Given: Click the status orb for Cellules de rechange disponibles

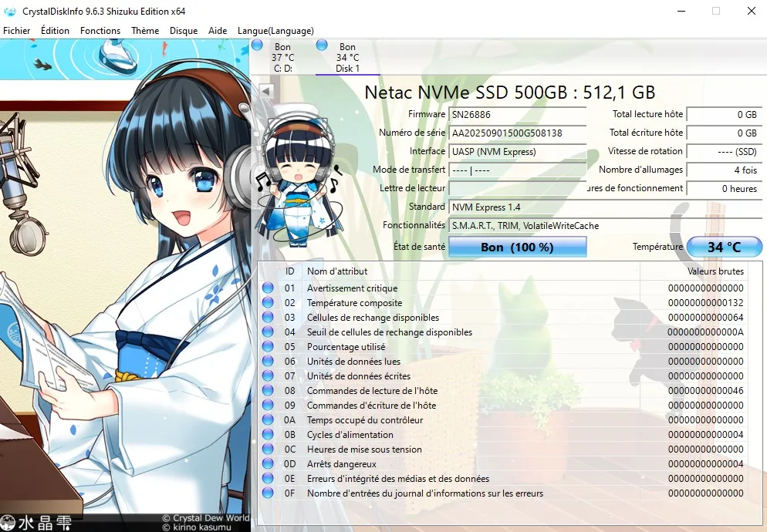Looking at the screenshot, I should (x=268, y=318).
